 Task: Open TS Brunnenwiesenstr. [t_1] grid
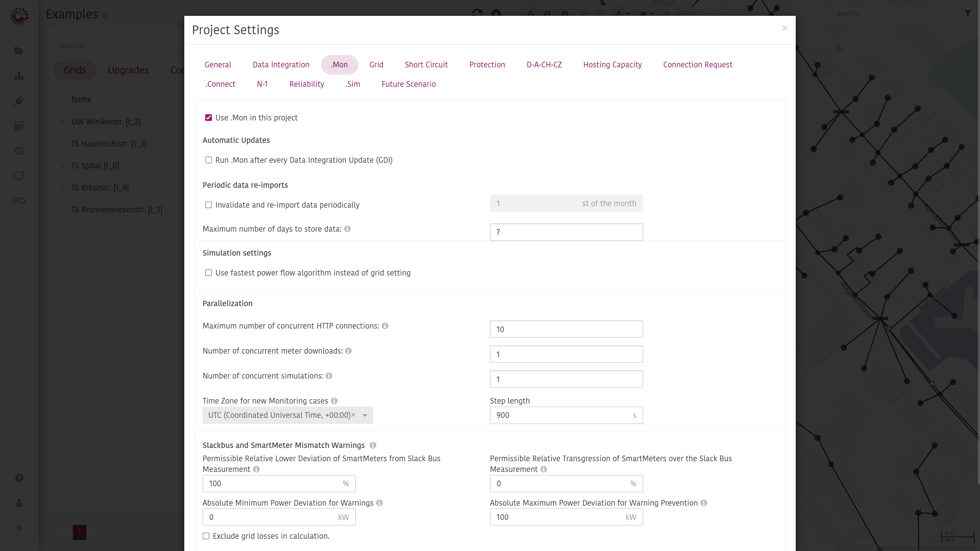(x=117, y=209)
